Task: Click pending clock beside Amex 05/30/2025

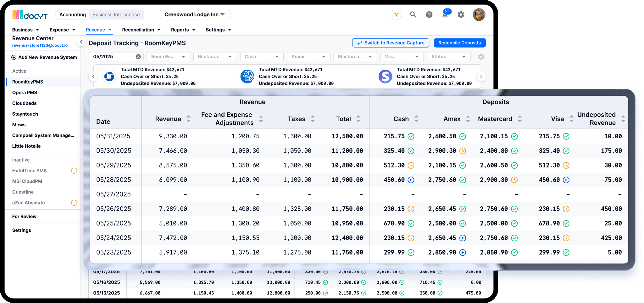Action: 463,151
